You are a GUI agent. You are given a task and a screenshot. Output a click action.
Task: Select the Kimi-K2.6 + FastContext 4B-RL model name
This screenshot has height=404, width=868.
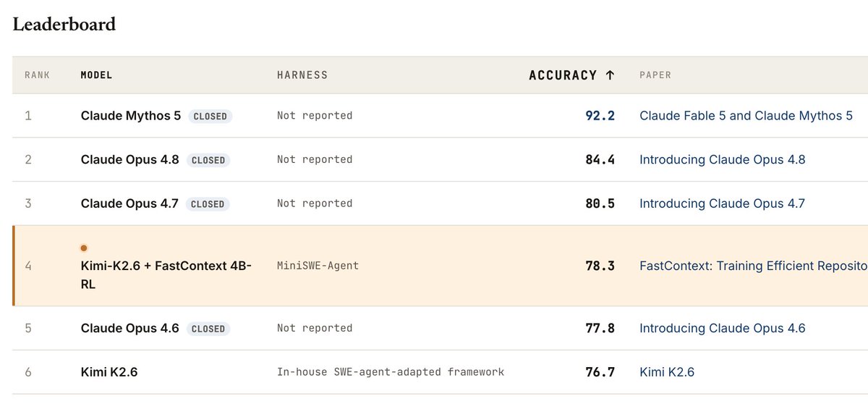coord(166,276)
